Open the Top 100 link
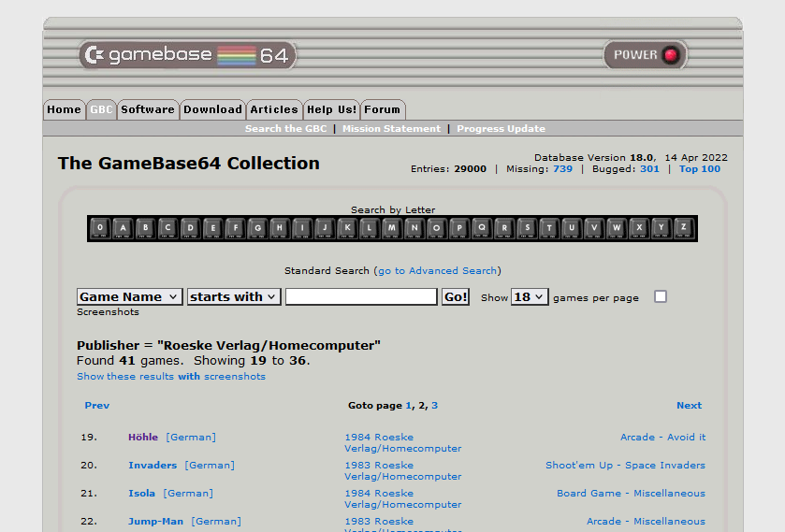 (x=700, y=169)
